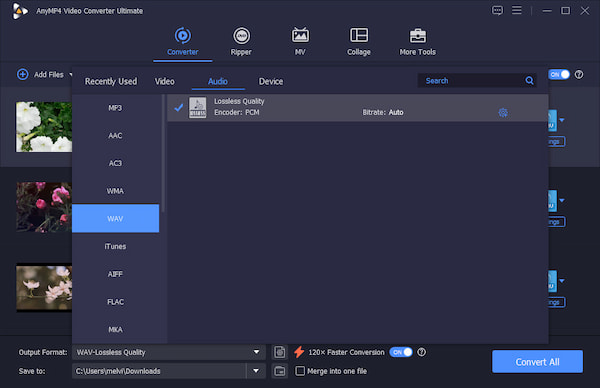
Task: Click the Encoder: PCM text
Action: tap(236, 112)
